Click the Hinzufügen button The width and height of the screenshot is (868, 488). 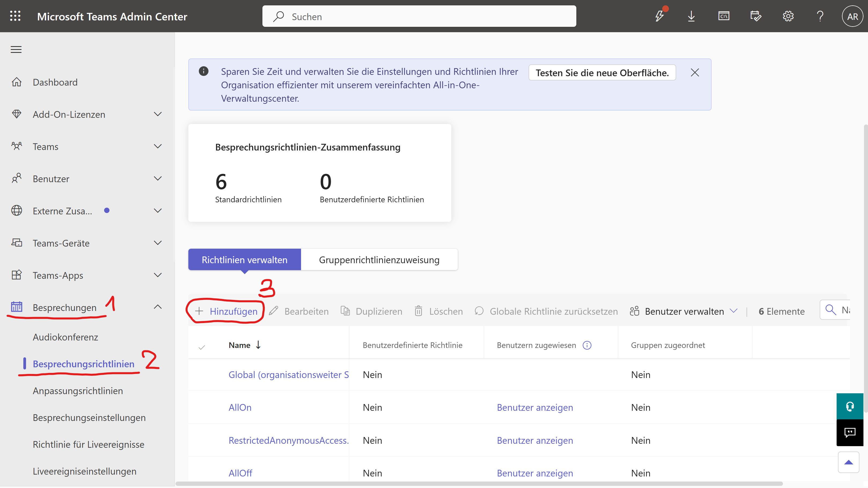coord(226,311)
